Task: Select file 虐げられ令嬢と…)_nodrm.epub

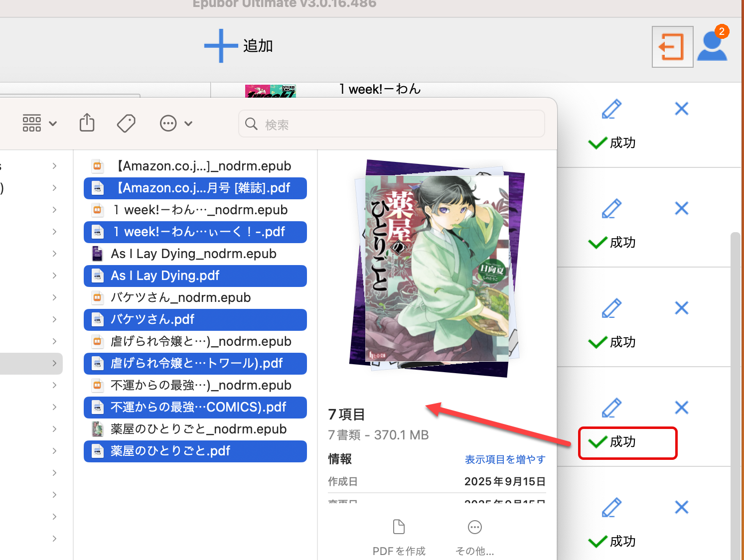Action: click(195, 341)
